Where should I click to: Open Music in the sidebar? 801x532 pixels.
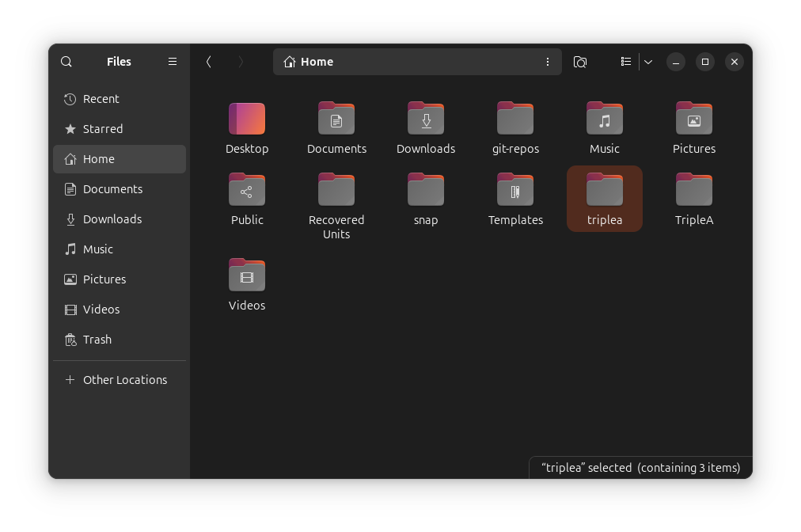point(120,249)
